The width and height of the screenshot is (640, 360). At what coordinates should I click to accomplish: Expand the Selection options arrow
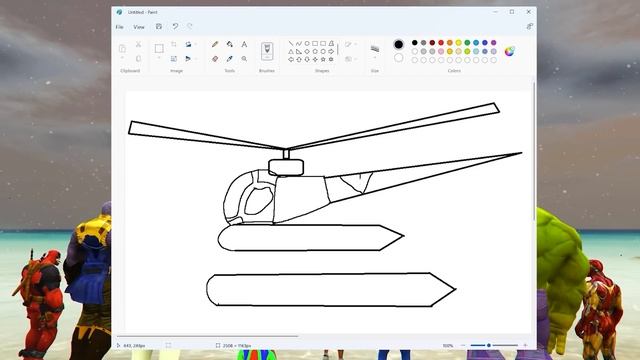[x=159, y=58]
